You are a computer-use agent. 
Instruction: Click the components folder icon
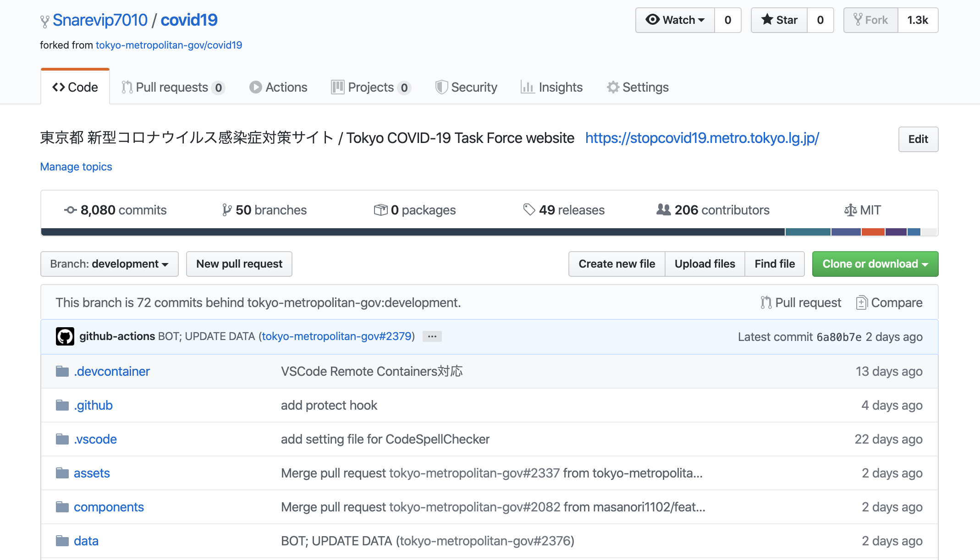click(62, 507)
